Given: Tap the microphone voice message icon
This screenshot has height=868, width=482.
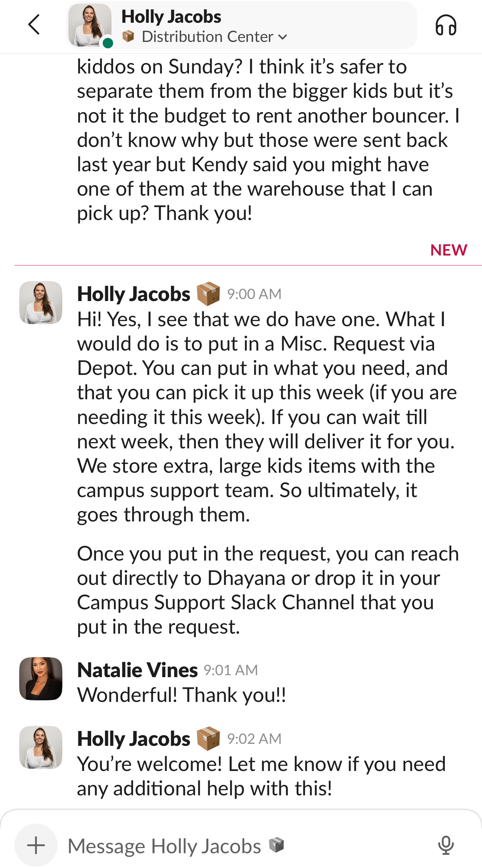Looking at the screenshot, I should click(446, 845).
